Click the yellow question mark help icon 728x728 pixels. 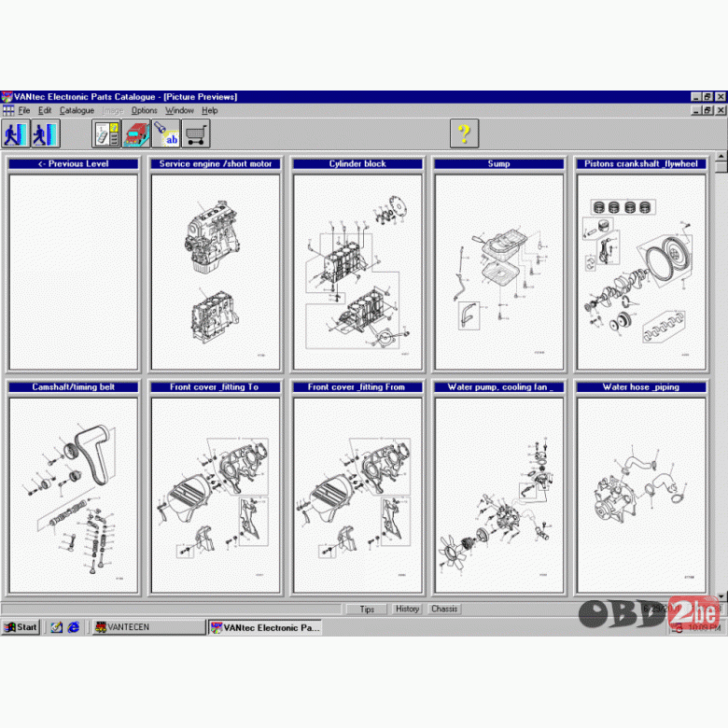point(464,133)
